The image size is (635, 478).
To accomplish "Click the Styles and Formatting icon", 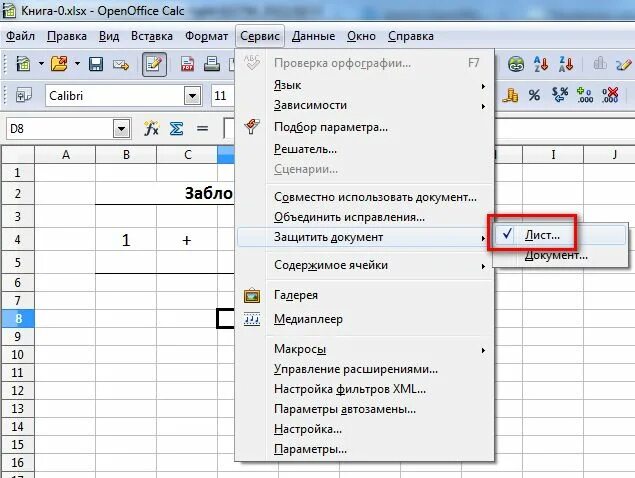I will (x=23, y=96).
